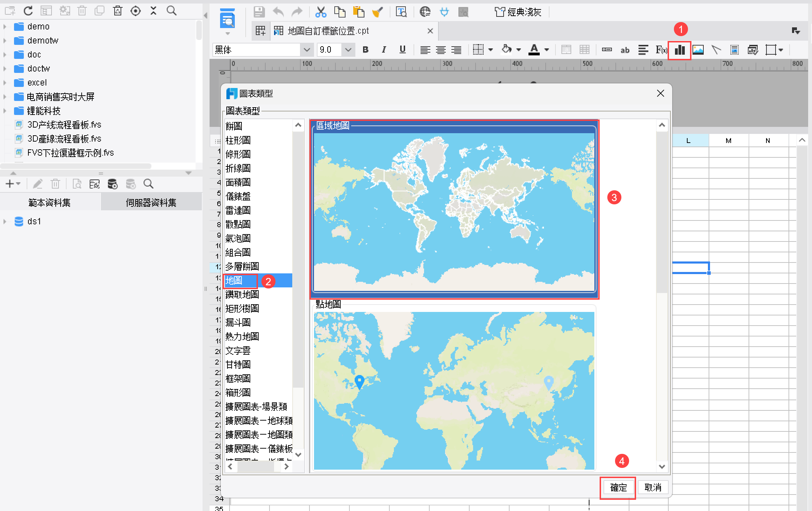Toggle italic formatting

(384, 50)
